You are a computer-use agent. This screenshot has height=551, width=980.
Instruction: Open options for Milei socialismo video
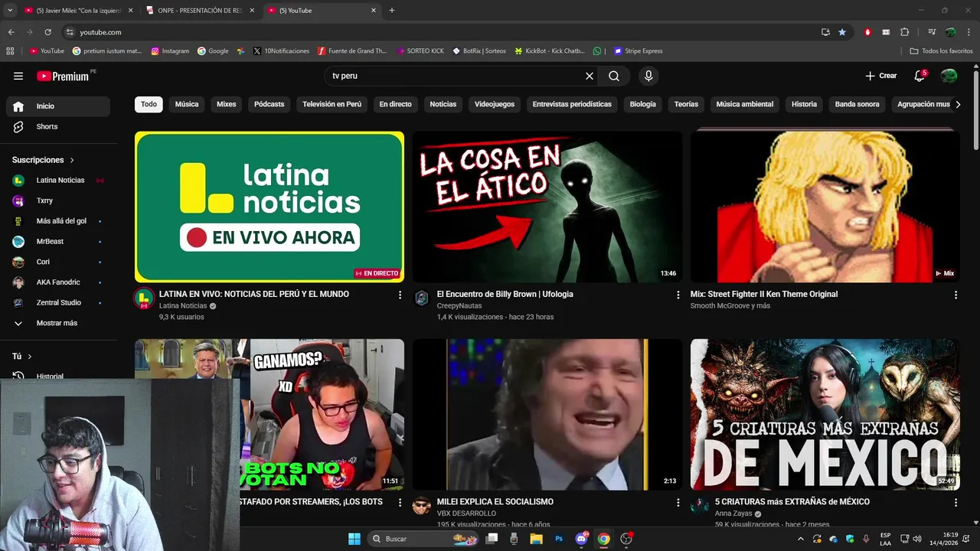(x=678, y=503)
